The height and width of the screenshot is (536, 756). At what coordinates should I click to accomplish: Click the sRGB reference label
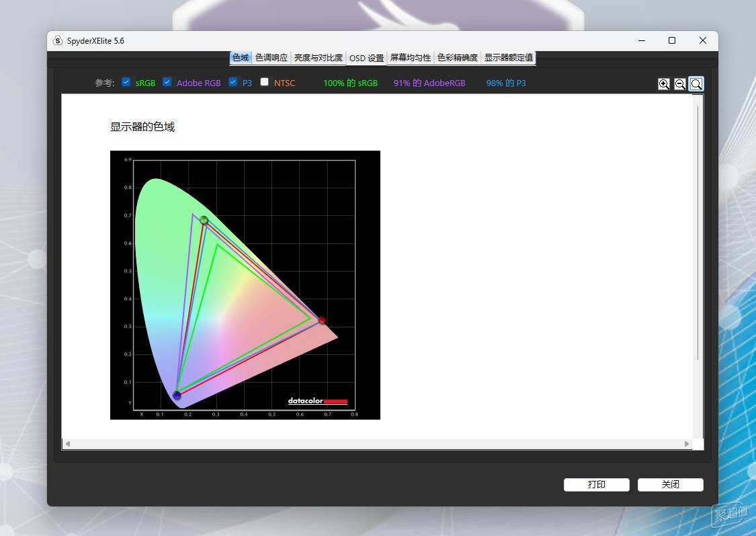(145, 83)
